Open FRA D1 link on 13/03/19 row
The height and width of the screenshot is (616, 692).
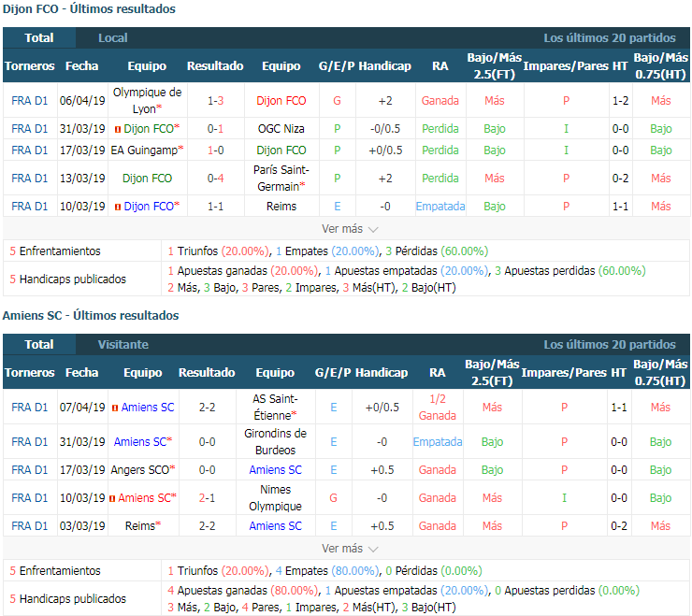[30, 179]
